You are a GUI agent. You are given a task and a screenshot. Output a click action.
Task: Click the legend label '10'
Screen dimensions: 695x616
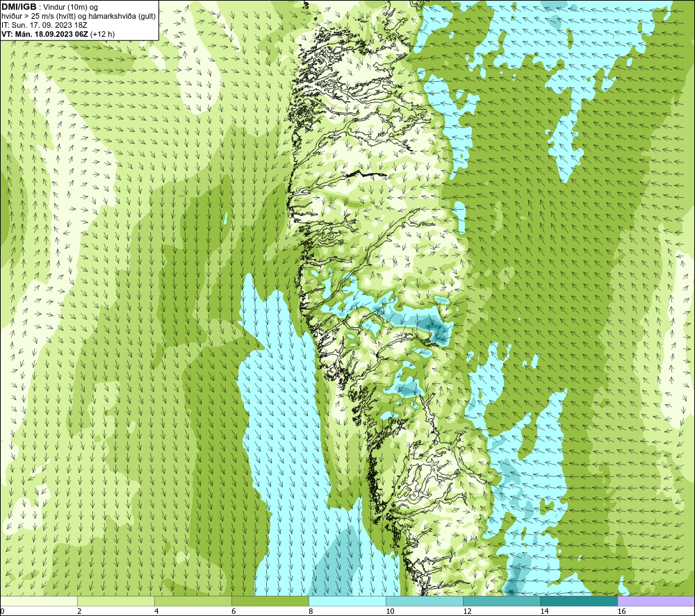click(390, 612)
